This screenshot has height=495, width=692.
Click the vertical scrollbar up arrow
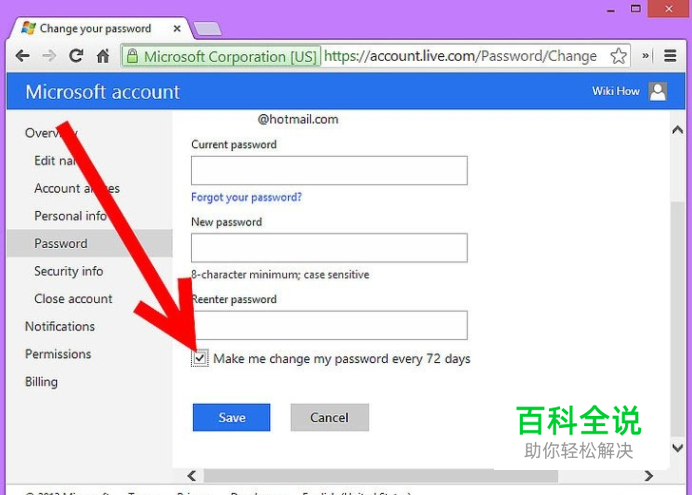tap(677, 130)
